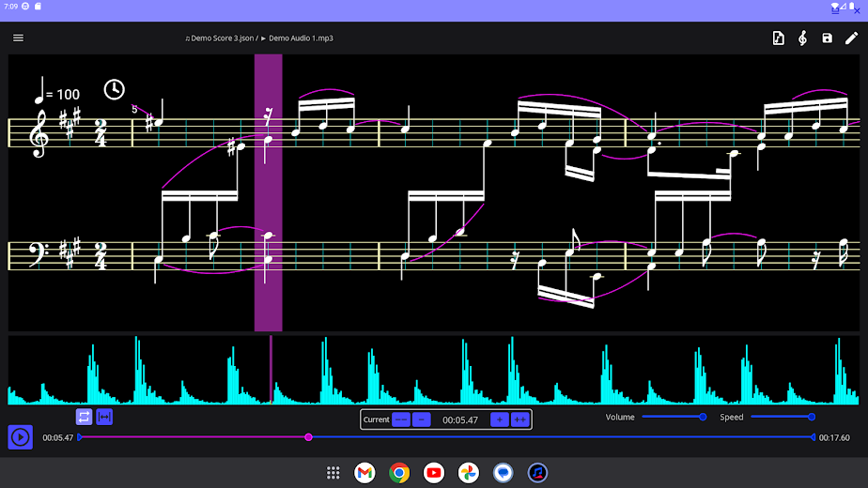This screenshot has height=488, width=868.
Task: Open Google Photos from the taskbar
Action: click(469, 472)
